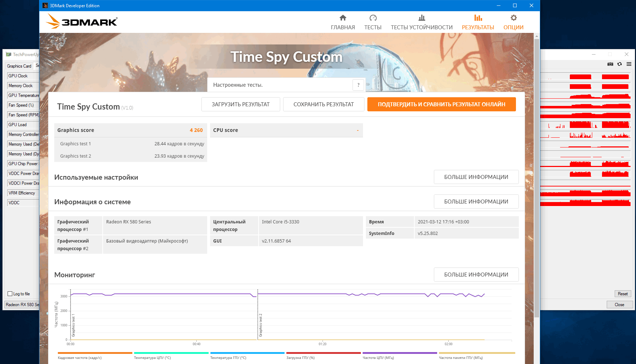The height and width of the screenshot is (364, 636).
Task: Minimize the 3DMark window
Action: click(499, 5)
